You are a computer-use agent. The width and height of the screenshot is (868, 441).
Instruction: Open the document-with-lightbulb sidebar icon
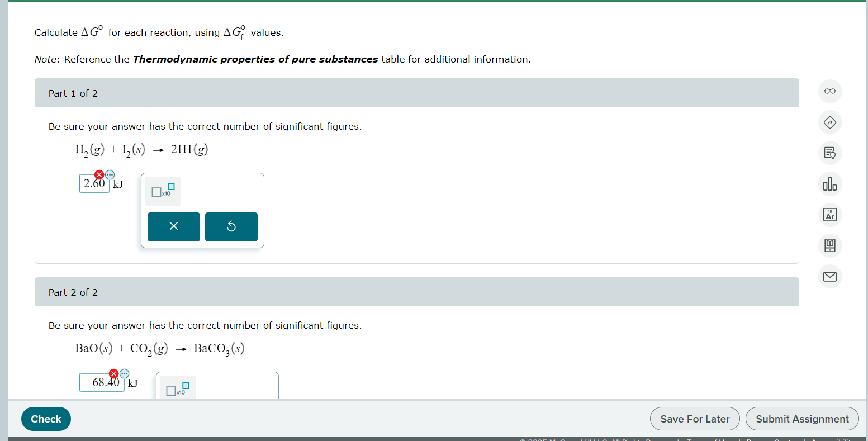click(x=829, y=153)
